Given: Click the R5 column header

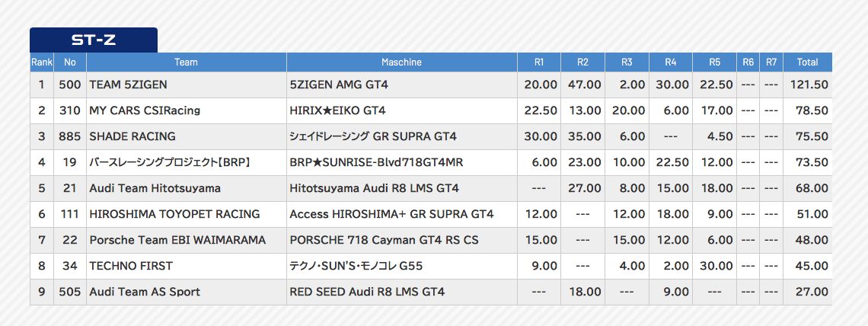Looking at the screenshot, I should 714,62.
